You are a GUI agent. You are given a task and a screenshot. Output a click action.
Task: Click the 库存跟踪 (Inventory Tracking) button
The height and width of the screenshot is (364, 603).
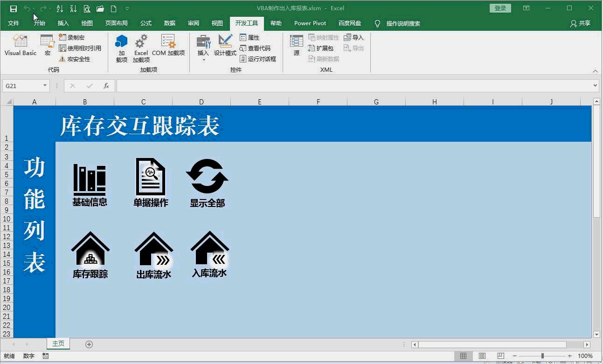[90, 254]
